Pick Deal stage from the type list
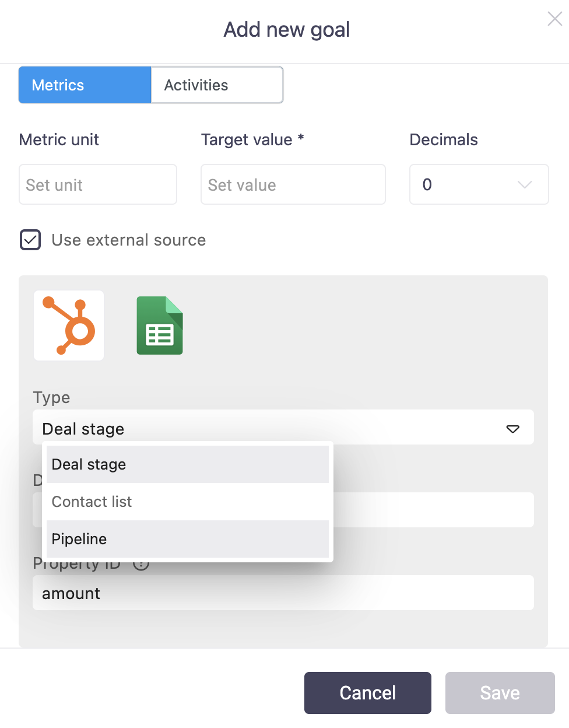This screenshot has width=569, height=728. pyautogui.click(x=187, y=464)
